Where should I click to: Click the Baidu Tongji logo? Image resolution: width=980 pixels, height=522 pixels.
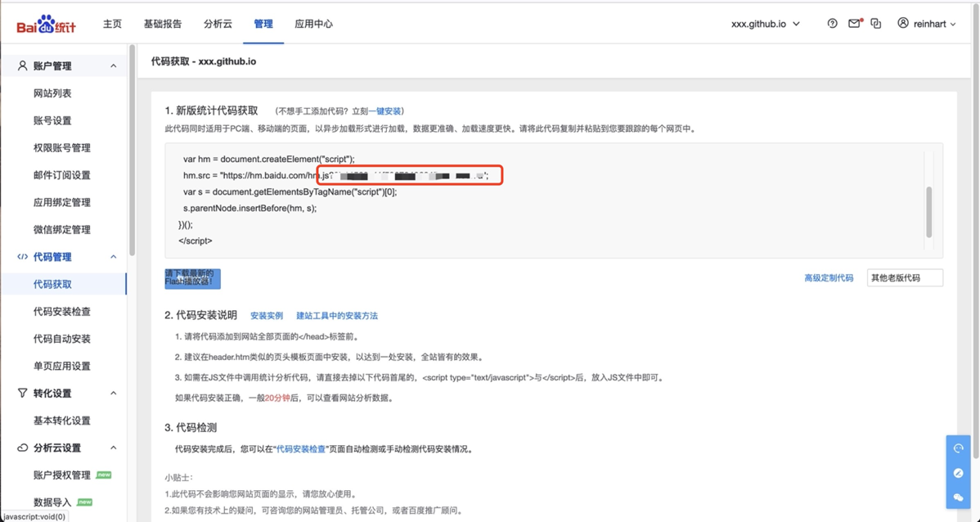[46, 25]
